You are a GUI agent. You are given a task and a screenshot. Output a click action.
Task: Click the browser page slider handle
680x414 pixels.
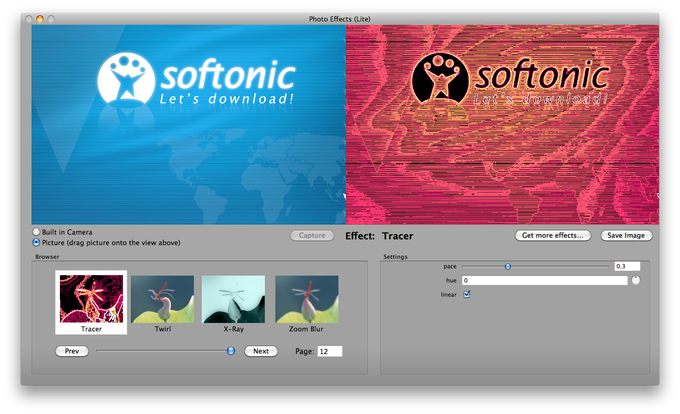[231, 351]
